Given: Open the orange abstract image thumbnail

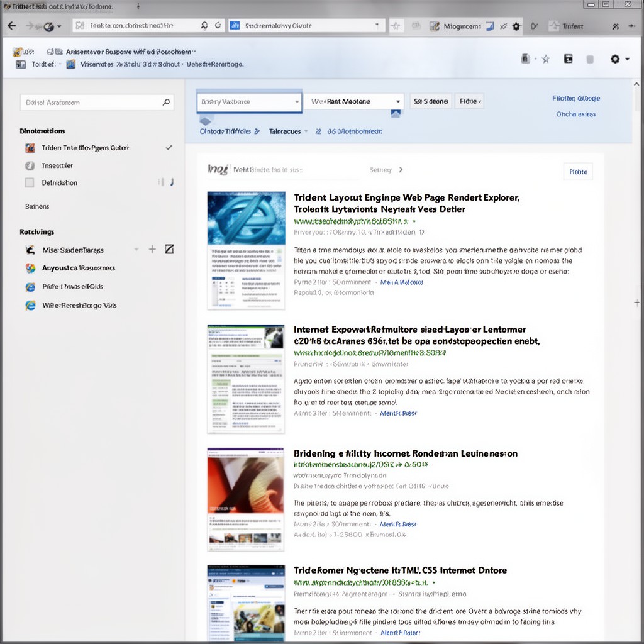Looking at the screenshot, I should [246, 486].
